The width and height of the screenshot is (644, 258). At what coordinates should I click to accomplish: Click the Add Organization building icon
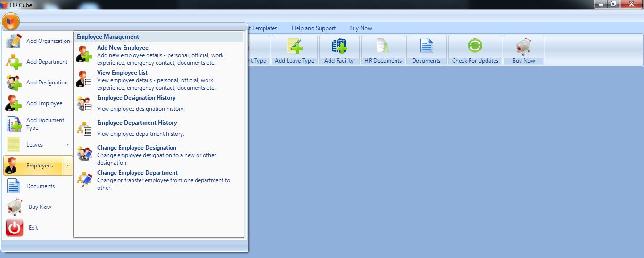pos(14,41)
